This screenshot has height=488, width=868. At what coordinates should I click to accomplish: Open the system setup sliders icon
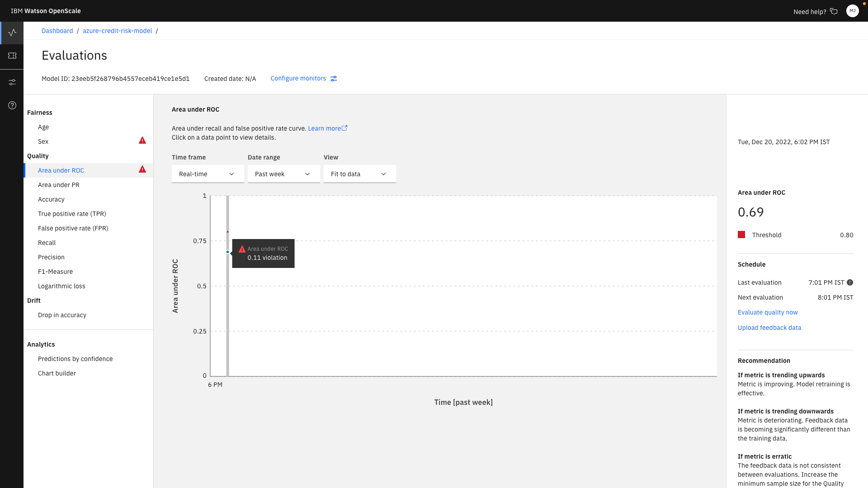tap(12, 82)
